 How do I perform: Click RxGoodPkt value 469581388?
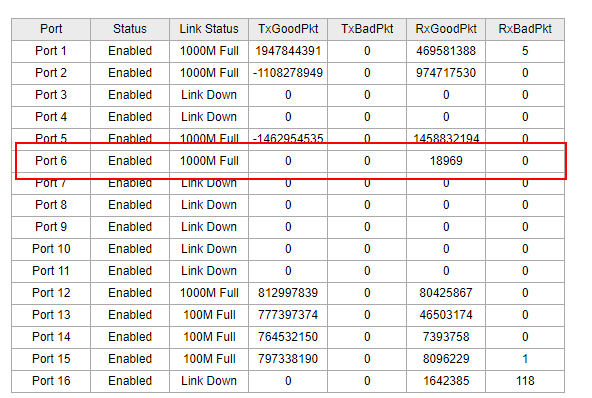tap(446, 51)
